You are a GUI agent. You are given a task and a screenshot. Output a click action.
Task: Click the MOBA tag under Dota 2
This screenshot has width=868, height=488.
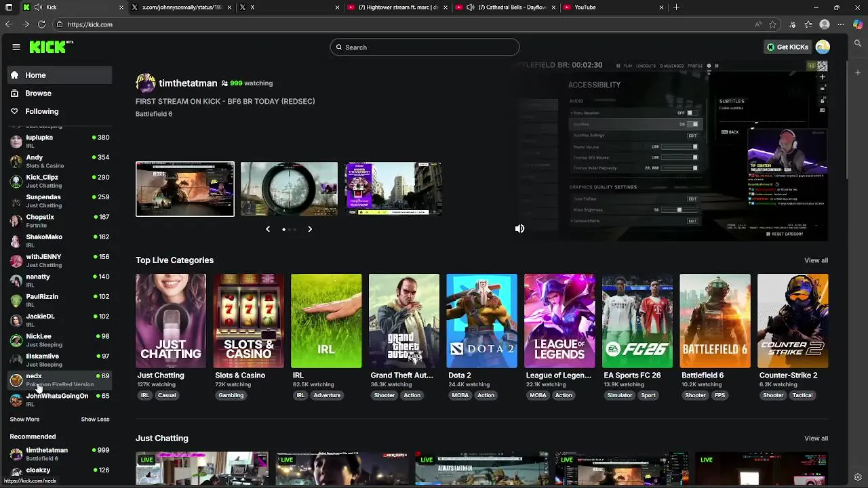pyautogui.click(x=460, y=395)
